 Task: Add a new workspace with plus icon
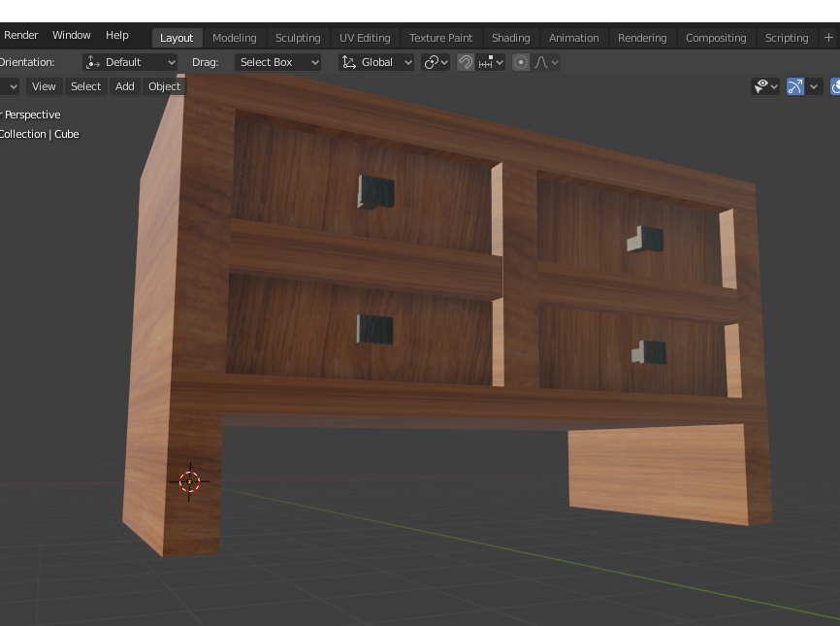(828, 38)
